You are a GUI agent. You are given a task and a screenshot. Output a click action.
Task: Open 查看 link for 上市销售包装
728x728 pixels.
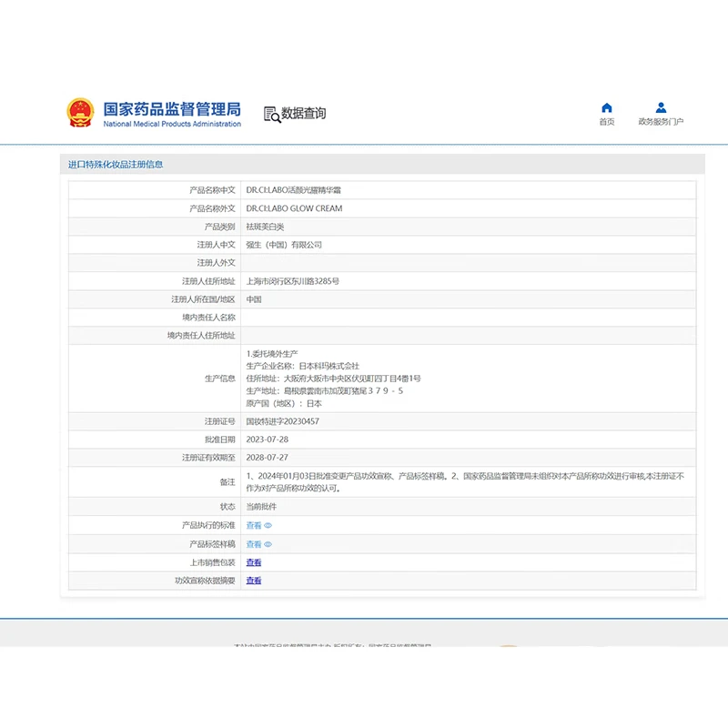coord(253,562)
